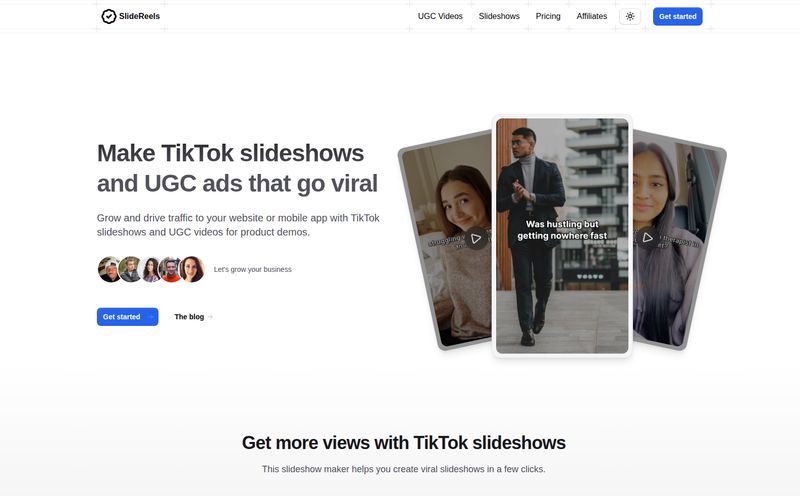Play the right video card with long-haired woman

pyautogui.click(x=647, y=238)
